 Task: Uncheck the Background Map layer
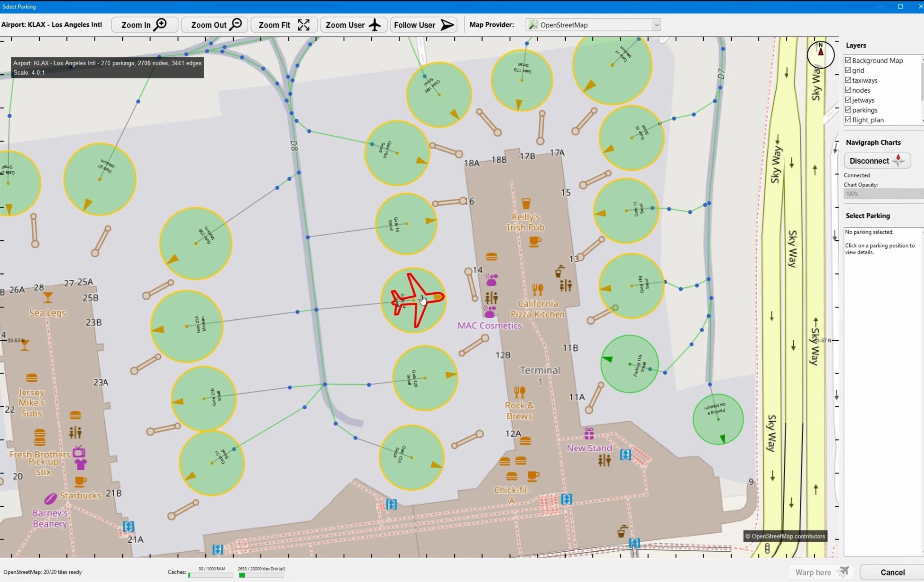(848, 60)
